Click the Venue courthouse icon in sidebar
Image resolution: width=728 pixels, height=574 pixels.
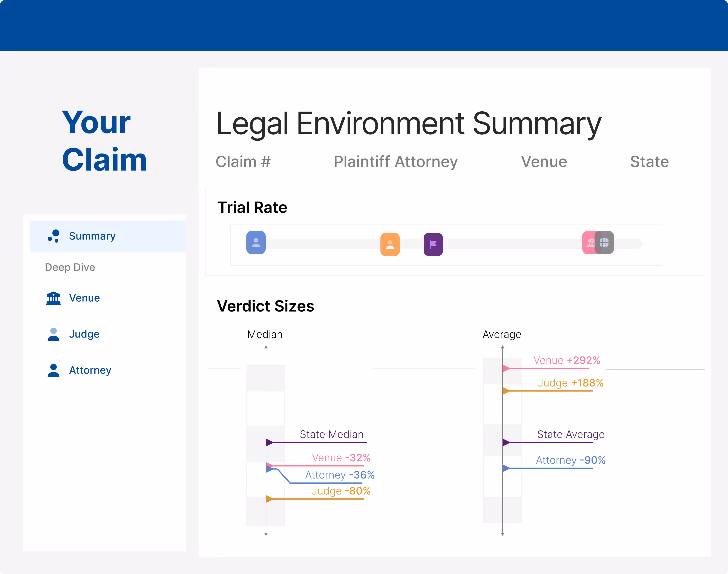point(54,298)
